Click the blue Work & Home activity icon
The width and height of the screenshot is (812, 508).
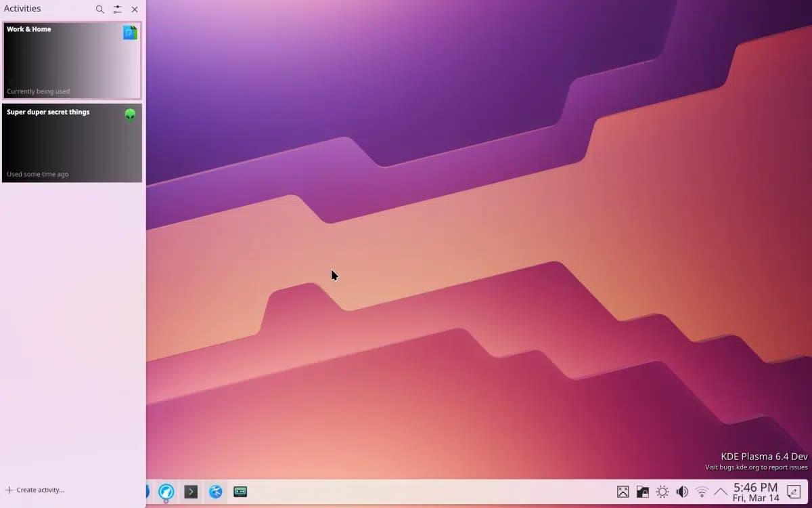pyautogui.click(x=130, y=33)
